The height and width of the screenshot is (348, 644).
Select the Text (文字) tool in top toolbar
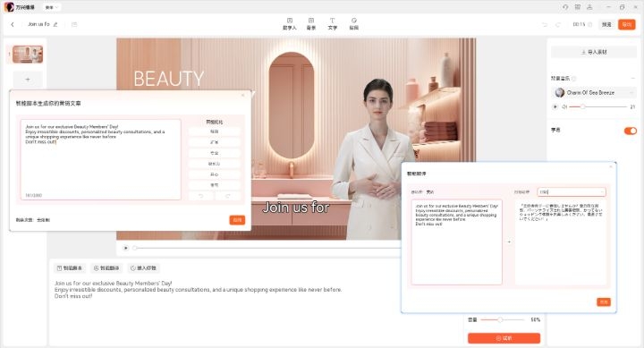point(332,24)
